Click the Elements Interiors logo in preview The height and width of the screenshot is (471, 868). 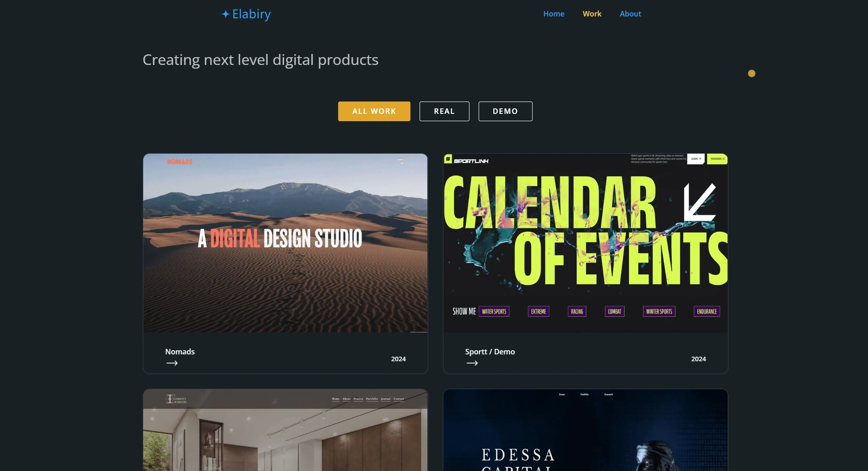[176, 399]
